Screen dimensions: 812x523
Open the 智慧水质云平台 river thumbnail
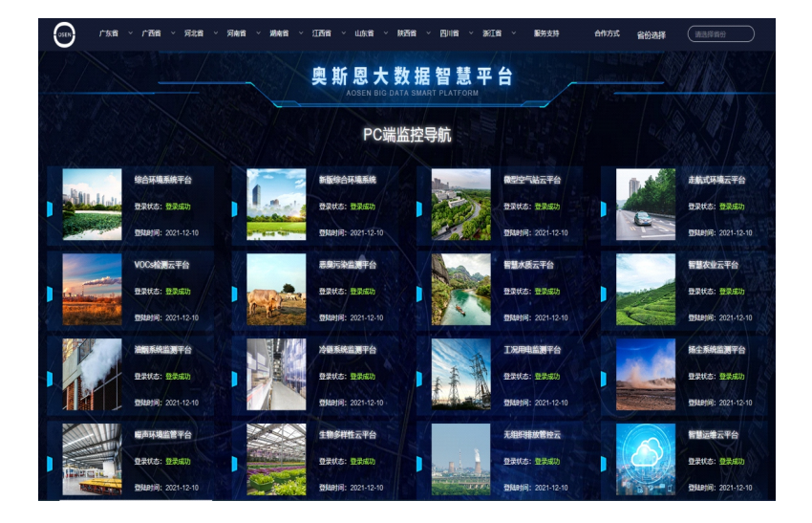tap(460, 289)
